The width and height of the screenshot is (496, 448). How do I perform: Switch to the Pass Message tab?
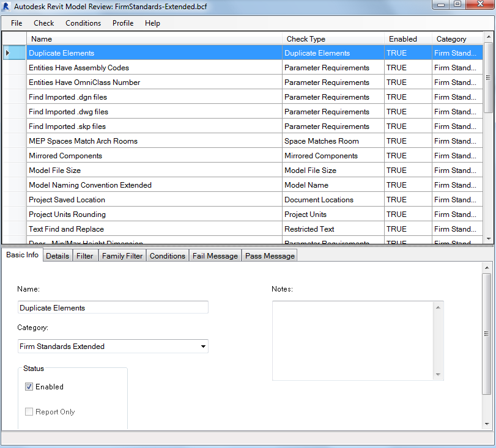(x=270, y=255)
